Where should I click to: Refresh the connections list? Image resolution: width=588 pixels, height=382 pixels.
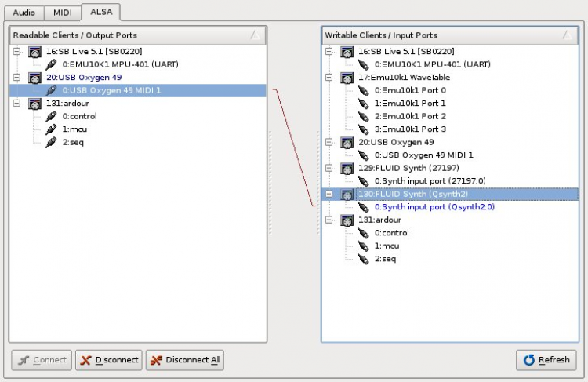pyautogui.click(x=546, y=360)
